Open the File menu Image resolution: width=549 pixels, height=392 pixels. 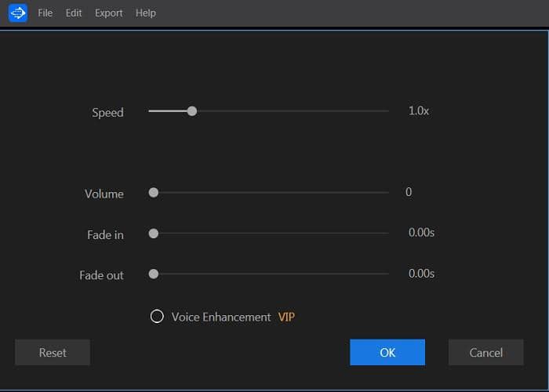45,13
